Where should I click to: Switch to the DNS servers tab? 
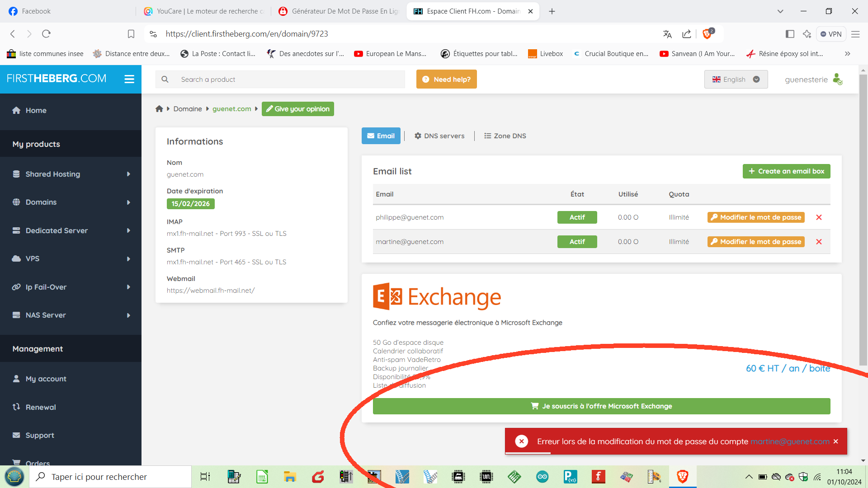(439, 136)
